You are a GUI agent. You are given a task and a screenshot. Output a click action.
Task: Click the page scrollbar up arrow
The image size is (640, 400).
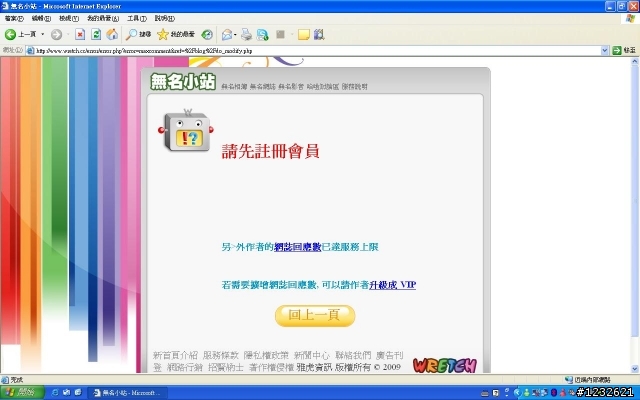[635, 62]
